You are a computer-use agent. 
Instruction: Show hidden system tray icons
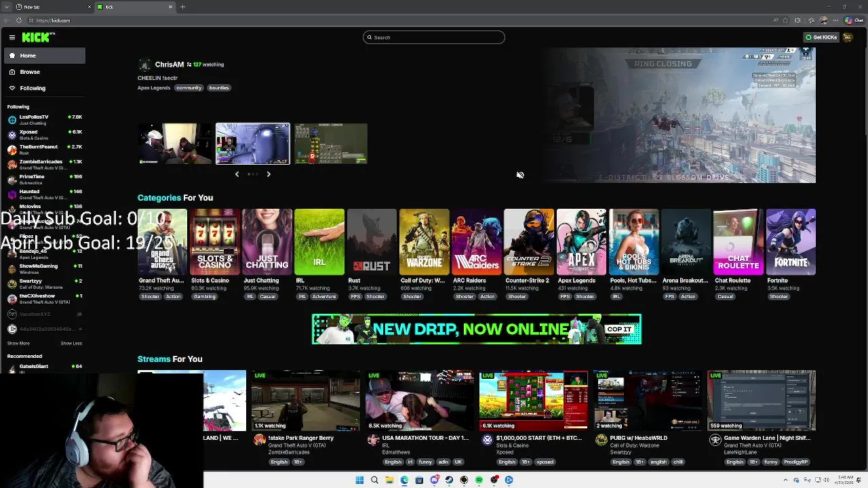787,480
